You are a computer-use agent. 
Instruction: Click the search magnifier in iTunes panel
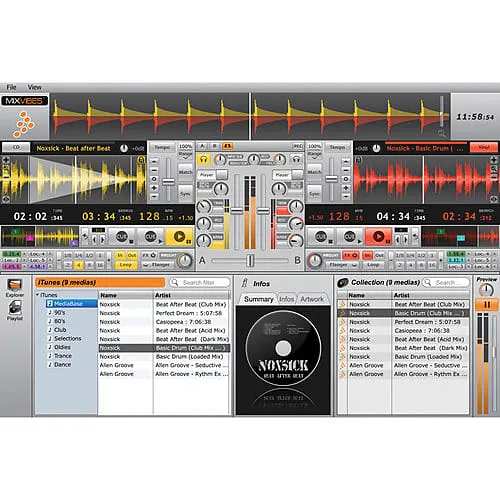174,282
